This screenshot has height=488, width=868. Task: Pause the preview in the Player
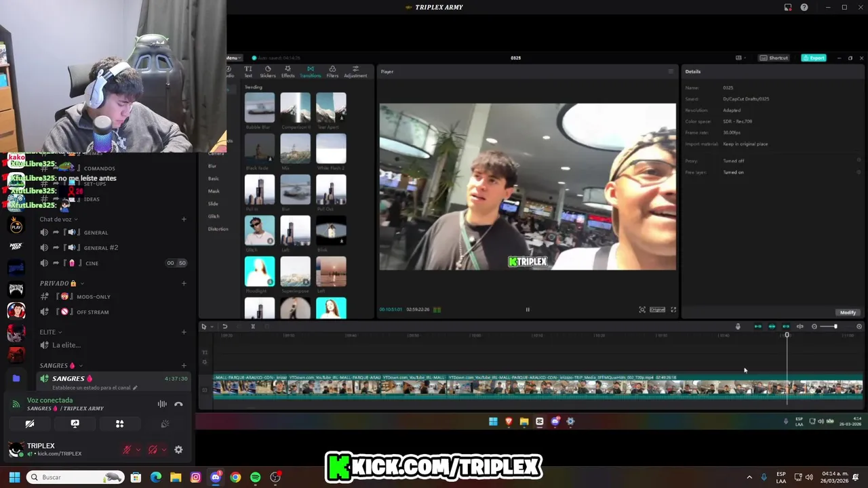[x=528, y=310]
